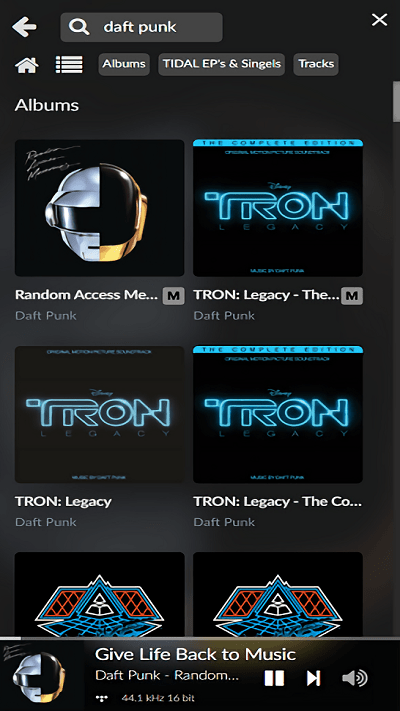Image resolution: width=400 pixels, height=711 pixels.
Task: Skip to the next track
Action: [x=313, y=678]
